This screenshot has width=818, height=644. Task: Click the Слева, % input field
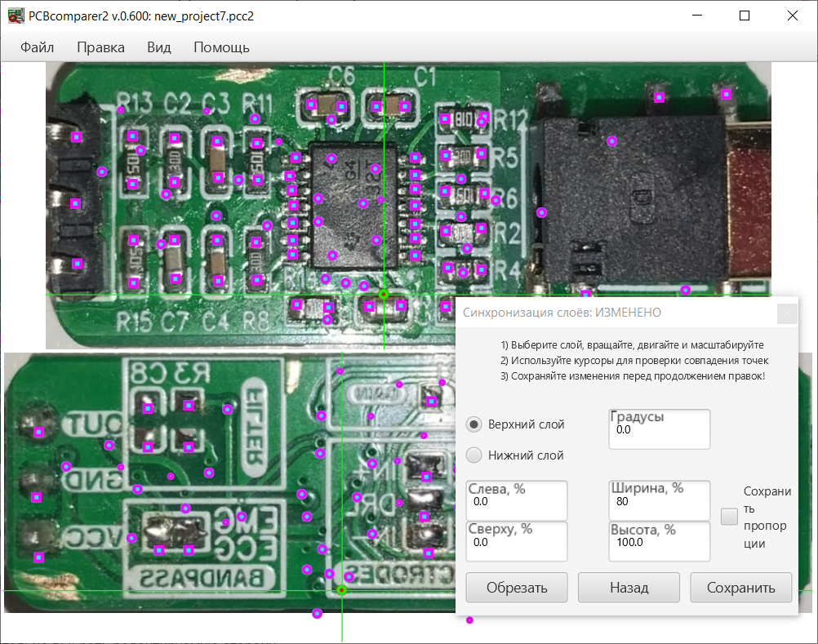[516, 502]
